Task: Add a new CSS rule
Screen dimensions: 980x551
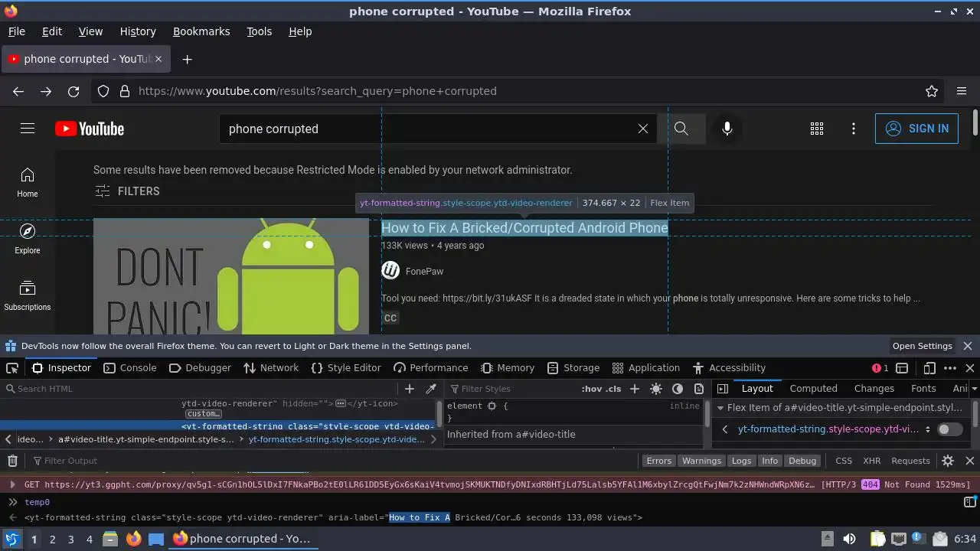Action: pos(634,389)
